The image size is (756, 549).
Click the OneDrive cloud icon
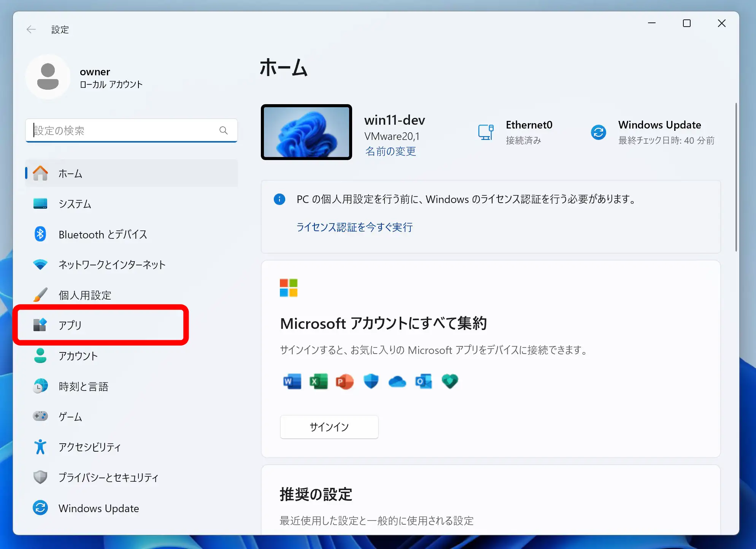click(x=397, y=381)
